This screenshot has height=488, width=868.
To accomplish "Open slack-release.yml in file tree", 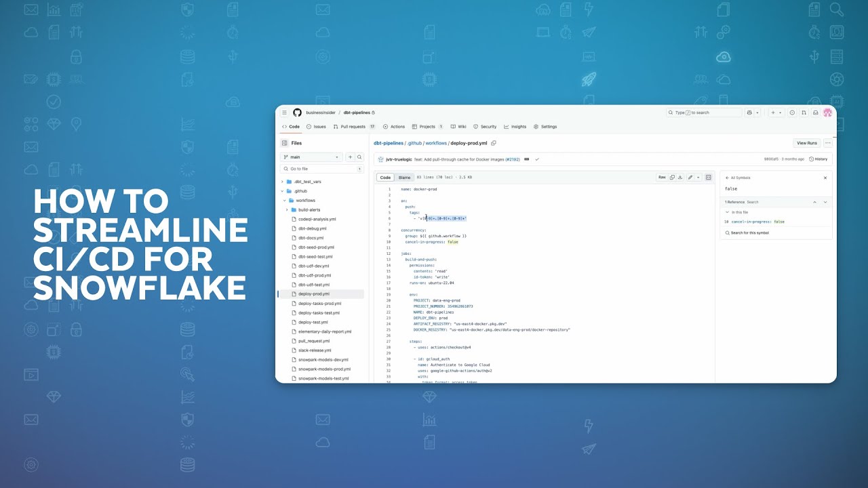I will (x=315, y=350).
